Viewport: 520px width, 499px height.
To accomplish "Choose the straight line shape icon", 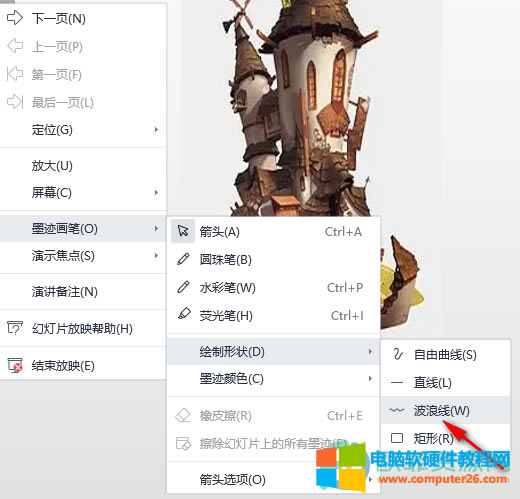I will [397, 382].
